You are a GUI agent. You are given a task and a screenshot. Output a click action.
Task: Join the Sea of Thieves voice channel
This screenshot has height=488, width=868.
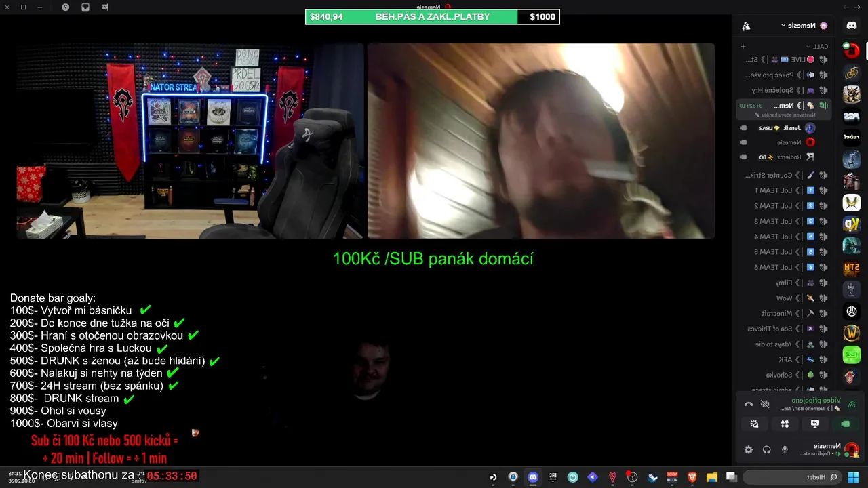[x=785, y=329]
